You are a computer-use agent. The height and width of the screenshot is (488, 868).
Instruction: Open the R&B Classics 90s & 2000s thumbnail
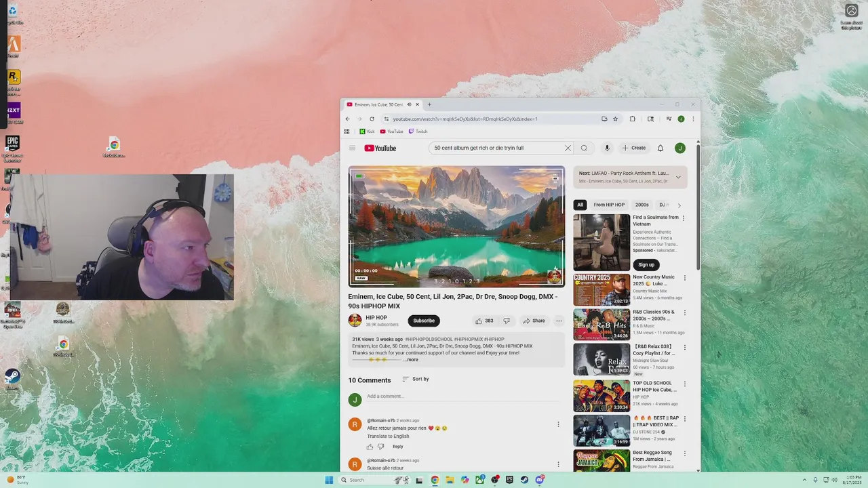pos(601,325)
